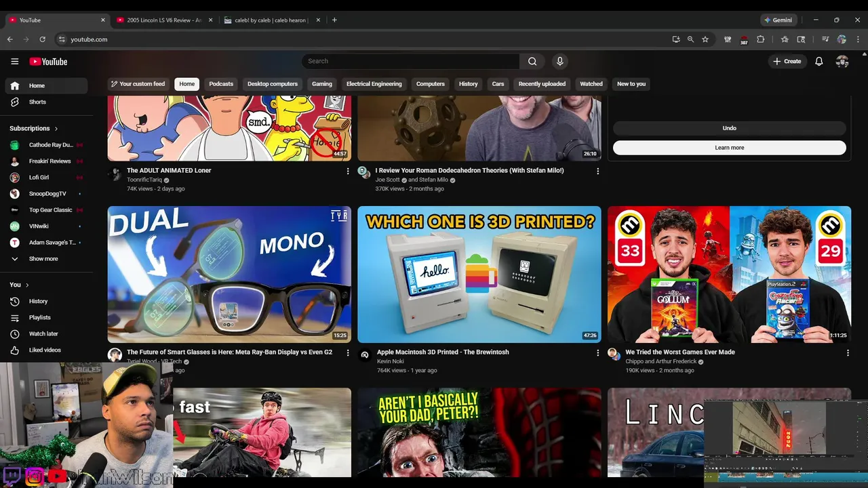Click the Undo button

[730, 128]
